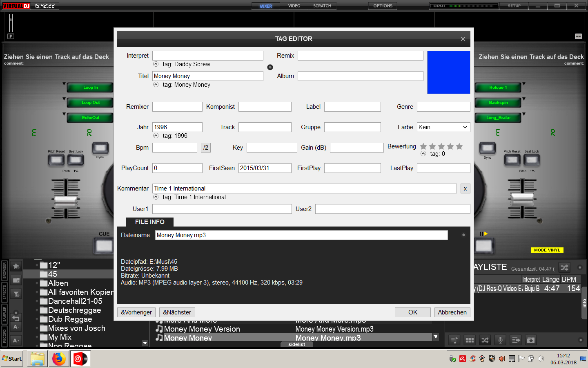Viewport: 588px width, 368px height.
Task: Open the OPTIONS menu
Action: [x=383, y=6]
